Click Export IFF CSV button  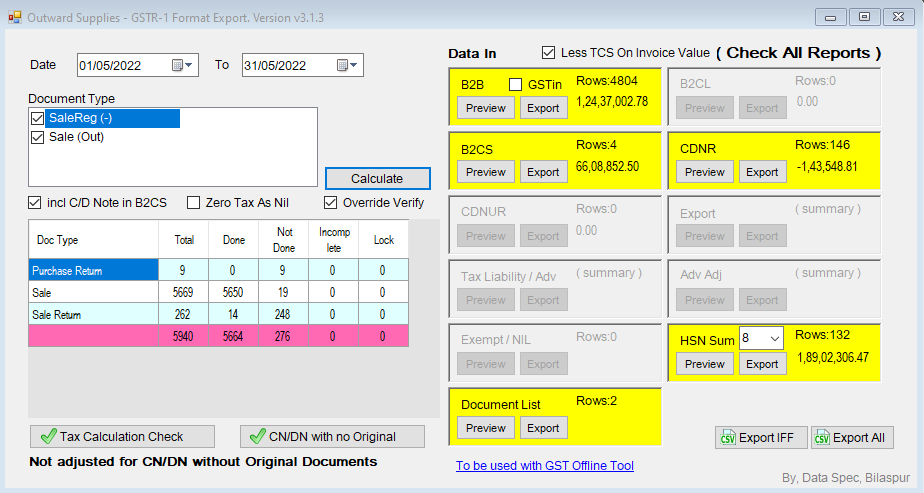click(x=760, y=438)
